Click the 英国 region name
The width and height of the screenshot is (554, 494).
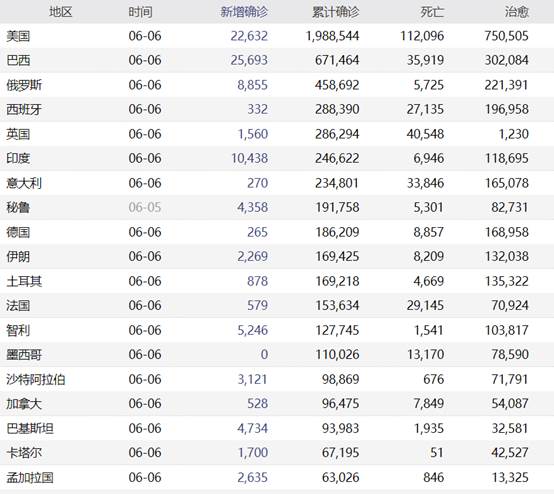(18, 134)
